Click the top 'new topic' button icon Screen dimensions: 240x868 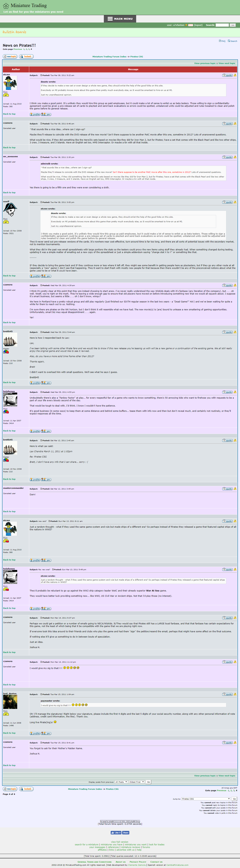tap(10, 57)
